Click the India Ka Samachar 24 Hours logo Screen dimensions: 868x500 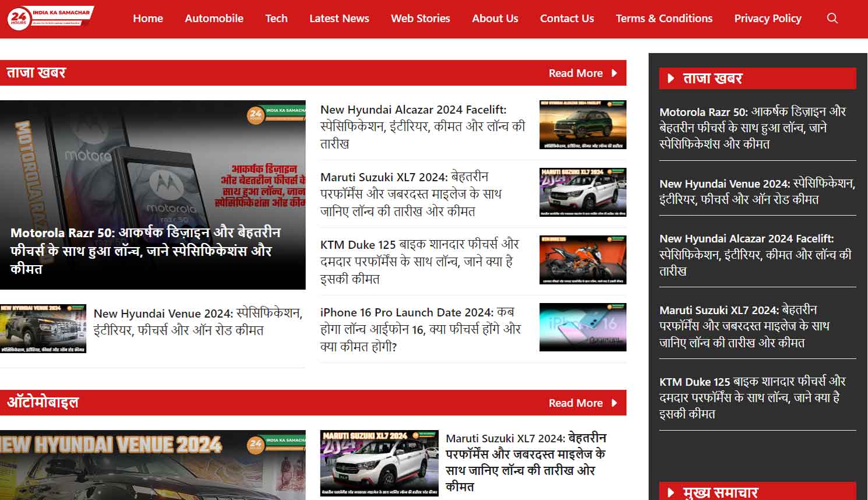50,18
